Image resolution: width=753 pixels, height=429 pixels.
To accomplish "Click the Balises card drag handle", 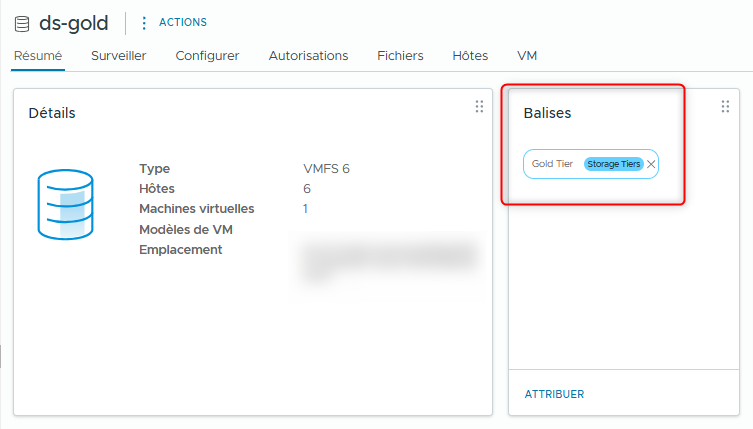I will (726, 106).
